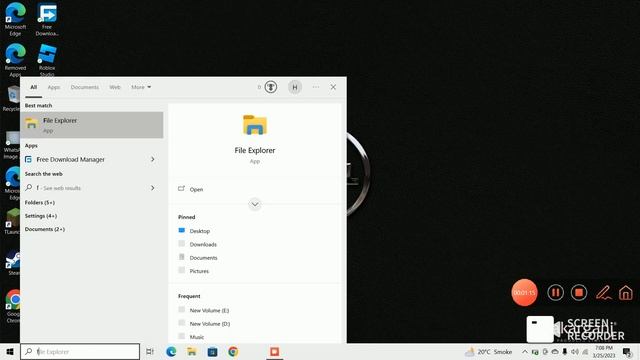This screenshot has width=640, height=360.
Task: Open the clock and date in taskbar
Action: point(604,351)
